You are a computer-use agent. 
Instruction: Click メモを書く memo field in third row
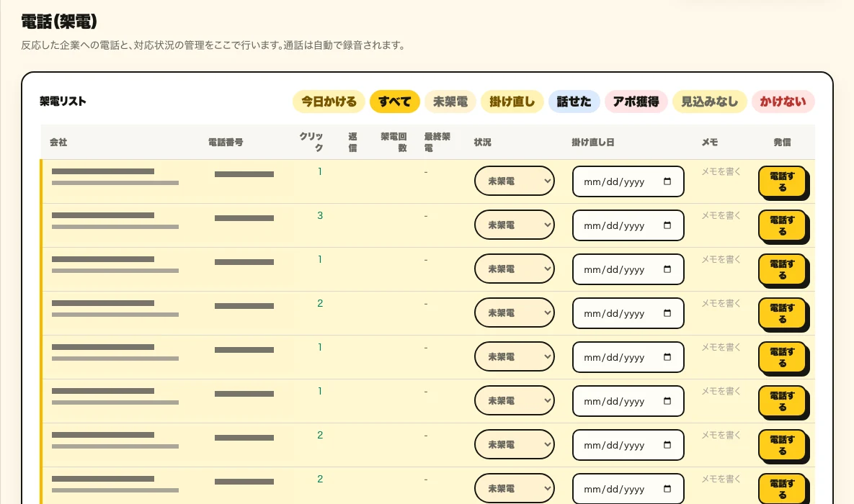721,260
